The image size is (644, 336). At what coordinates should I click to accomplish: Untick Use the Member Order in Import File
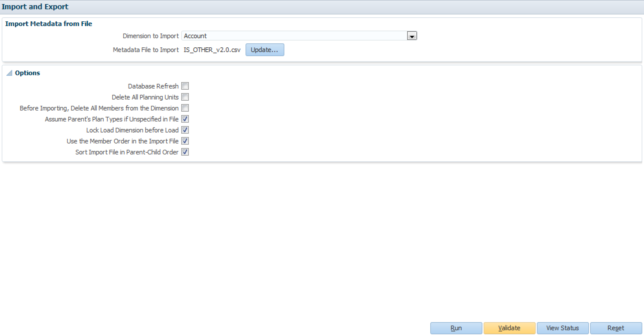point(185,141)
